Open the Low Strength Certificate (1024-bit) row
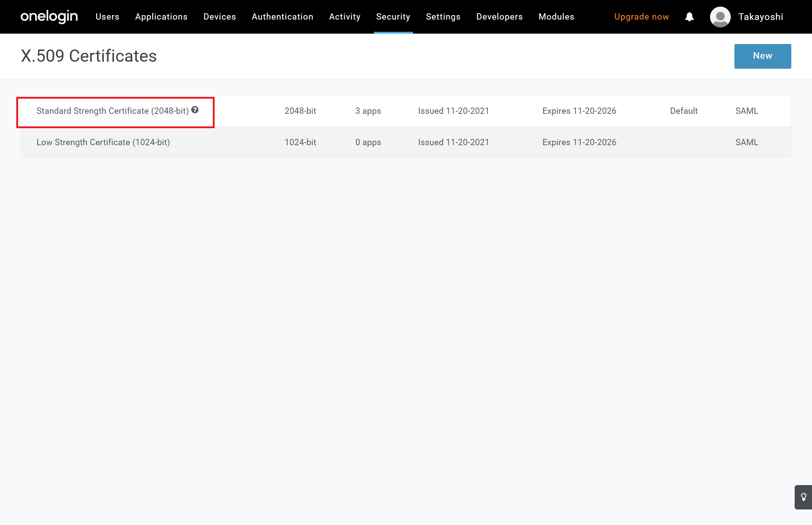This screenshot has height=525, width=812. pyautogui.click(x=103, y=142)
